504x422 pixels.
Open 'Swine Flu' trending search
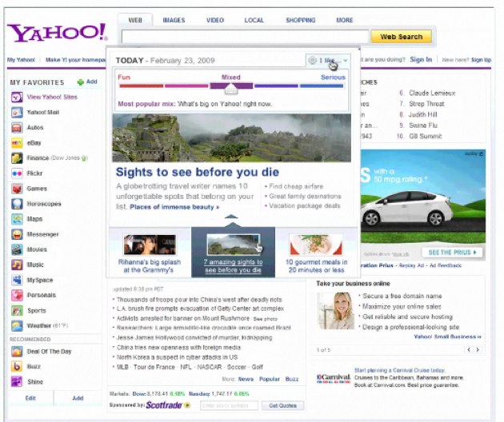[423, 125]
